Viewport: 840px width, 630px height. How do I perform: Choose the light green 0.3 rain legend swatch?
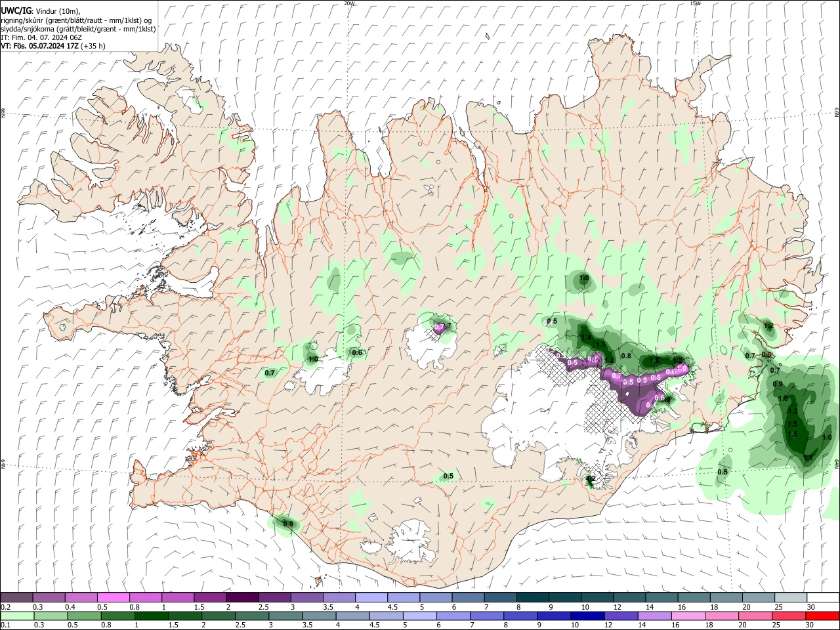[50, 616]
